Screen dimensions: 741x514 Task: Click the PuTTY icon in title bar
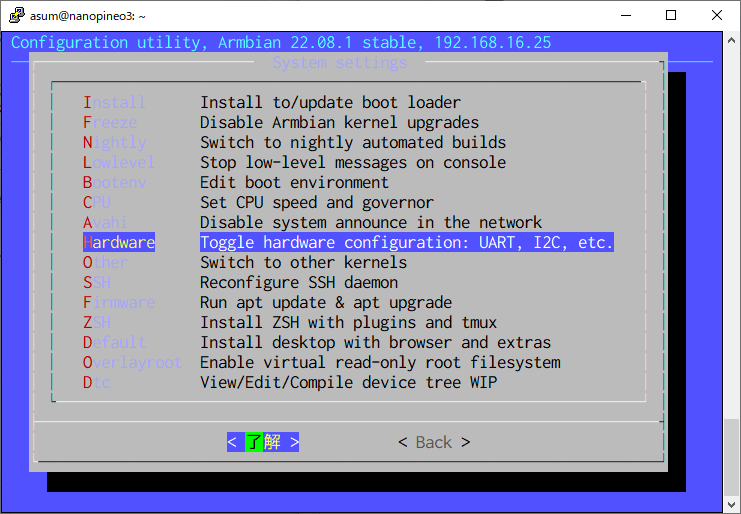(17, 15)
